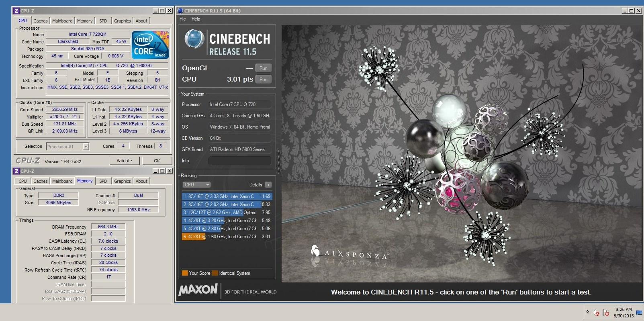Switch to SPD tab in top CPU-Z window
The height and width of the screenshot is (321, 644).
103,21
